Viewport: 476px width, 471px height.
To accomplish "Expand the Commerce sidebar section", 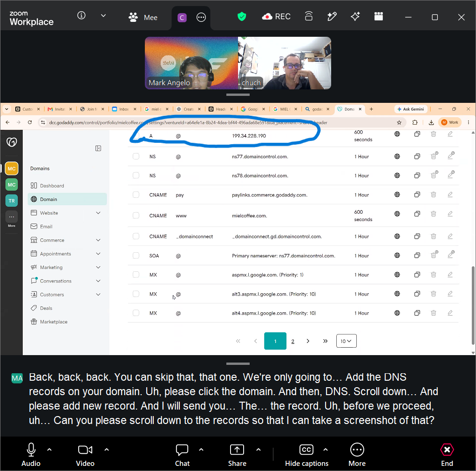I will 98,240.
